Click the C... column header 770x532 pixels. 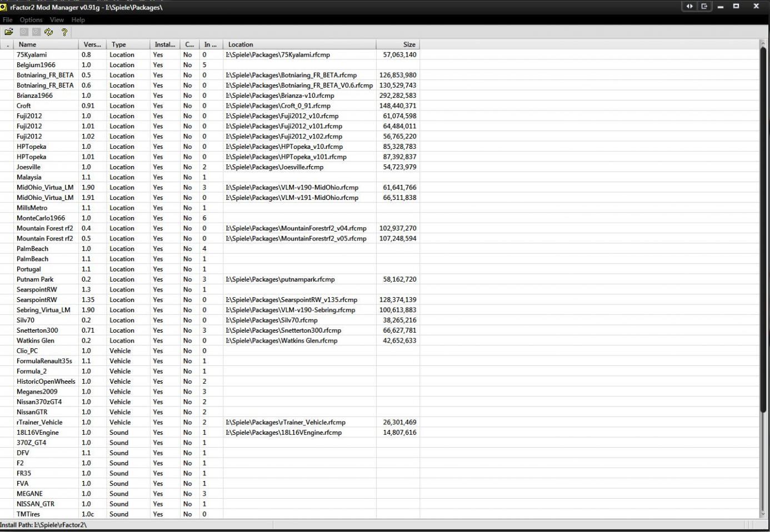tap(189, 44)
